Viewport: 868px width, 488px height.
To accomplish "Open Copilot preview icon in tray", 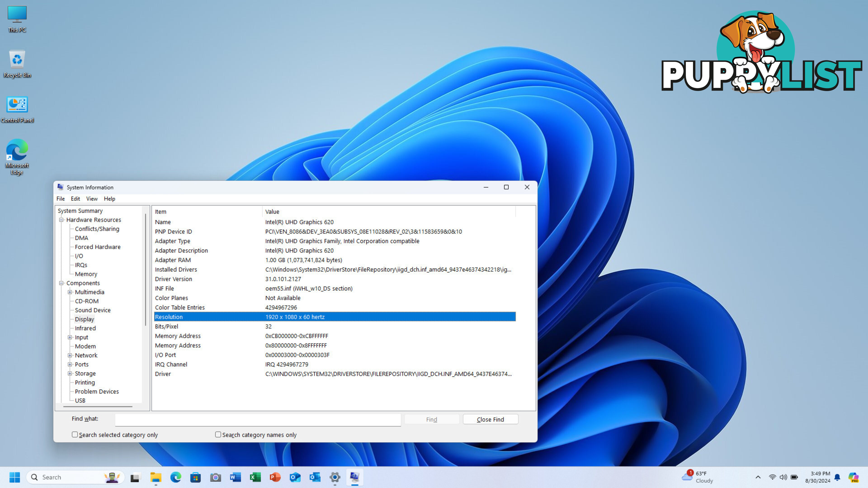I will (x=854, y=477).
